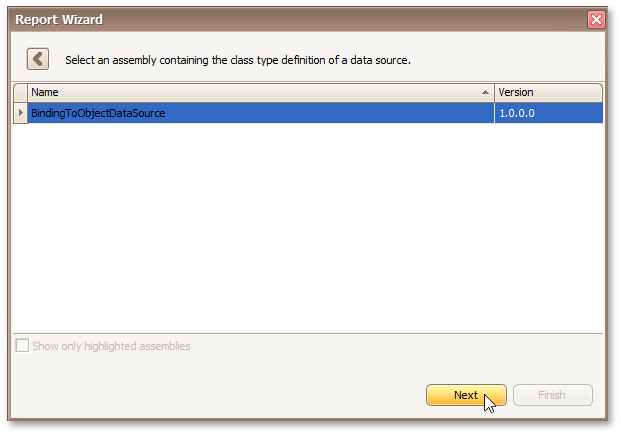Close the Report Wizard dialog

click(x=596, y=19)
